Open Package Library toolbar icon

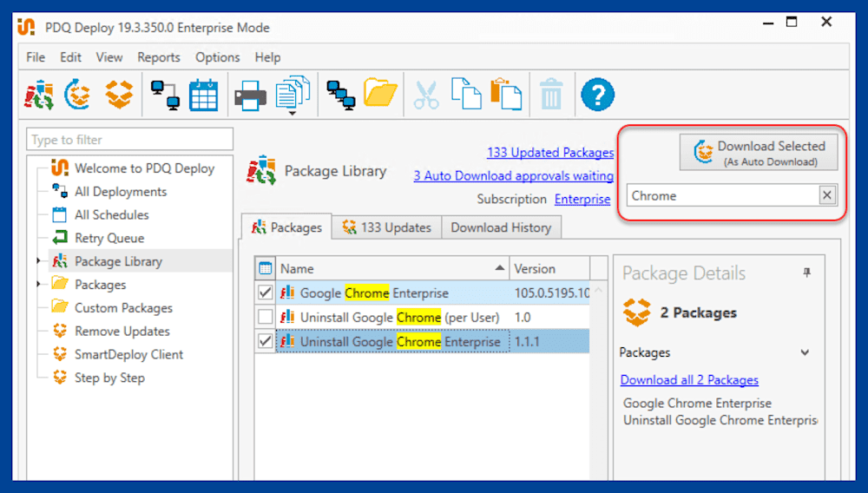(x=39, y=95)
